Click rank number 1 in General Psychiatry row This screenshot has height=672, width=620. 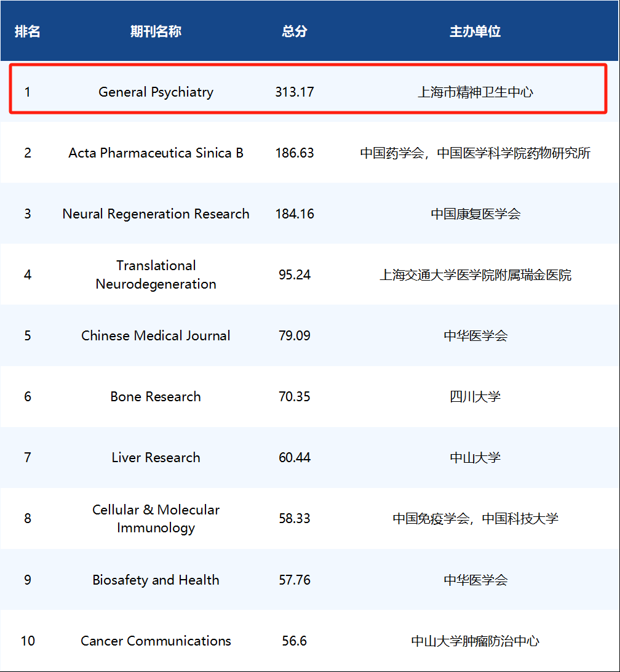(28, 92)
